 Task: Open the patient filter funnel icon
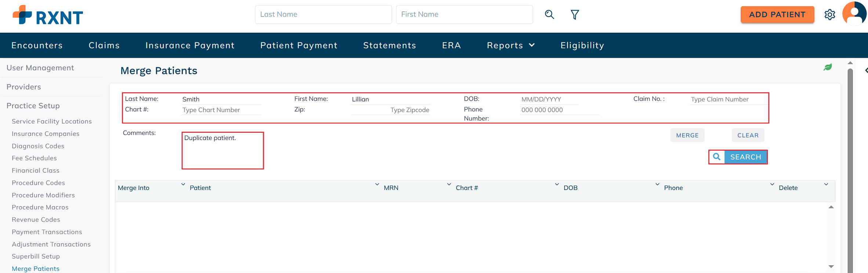point(575,15)
